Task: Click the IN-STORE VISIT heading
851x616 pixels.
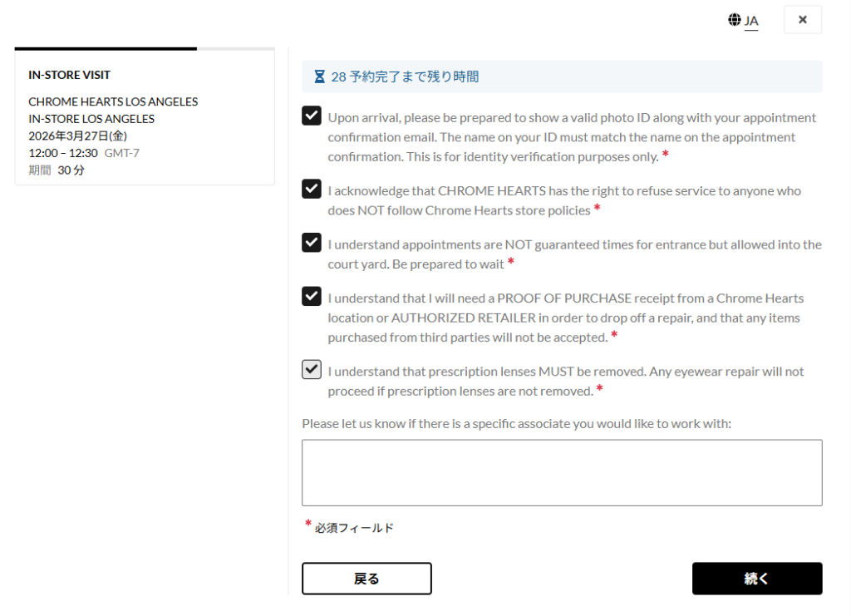Action: tap(70, 75)
